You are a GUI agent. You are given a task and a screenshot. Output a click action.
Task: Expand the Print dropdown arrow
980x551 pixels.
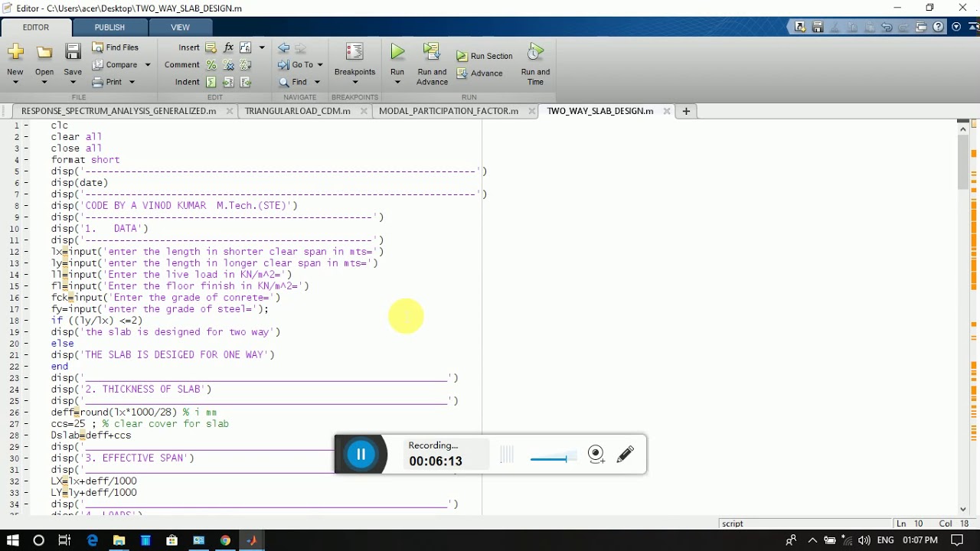tap(132, 82)
